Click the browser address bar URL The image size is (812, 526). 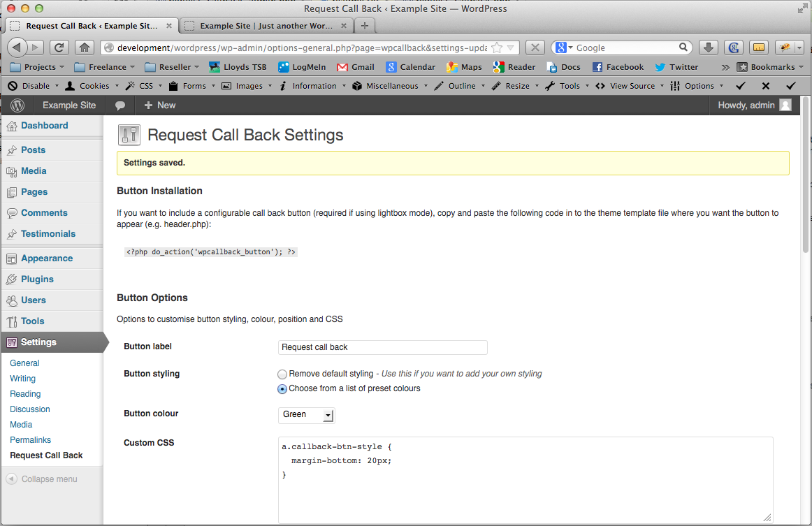302,48
